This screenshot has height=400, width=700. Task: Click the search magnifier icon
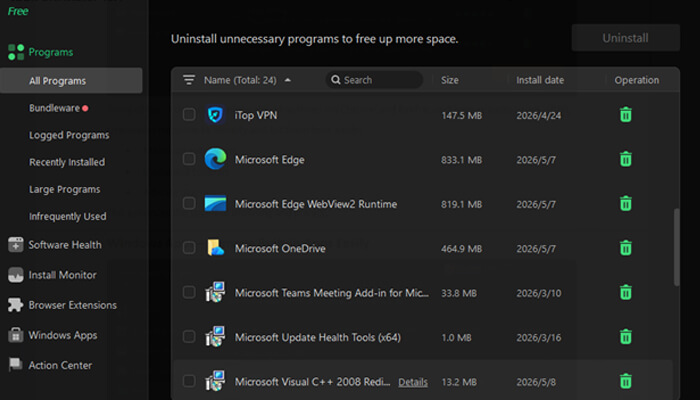[336, 80]
